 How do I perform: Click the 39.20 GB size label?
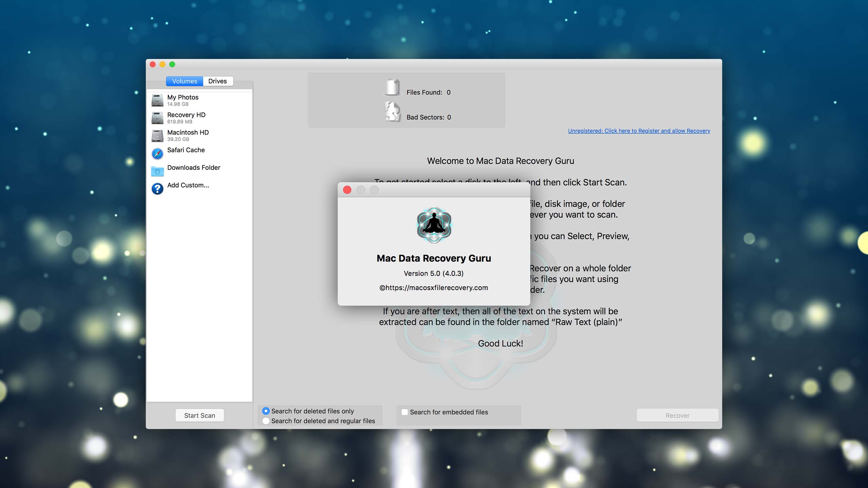click(x=178, y=140)
